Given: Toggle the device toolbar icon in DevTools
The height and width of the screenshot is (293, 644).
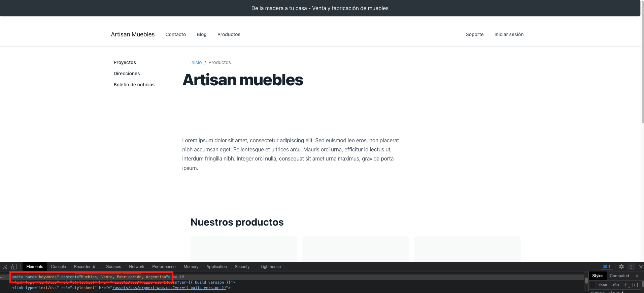Looking at the screenshot, I should (x=14, y=267).
